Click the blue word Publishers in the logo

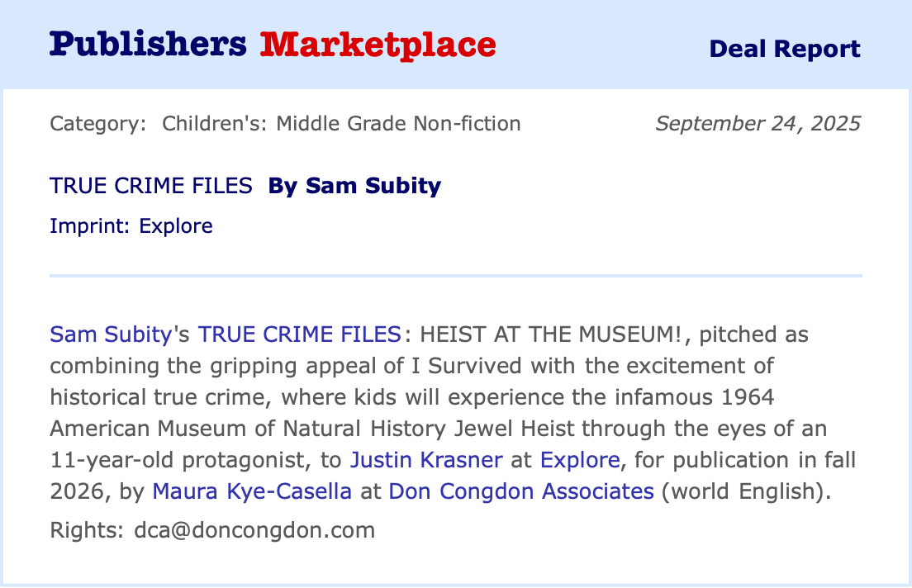click(148, 45)
